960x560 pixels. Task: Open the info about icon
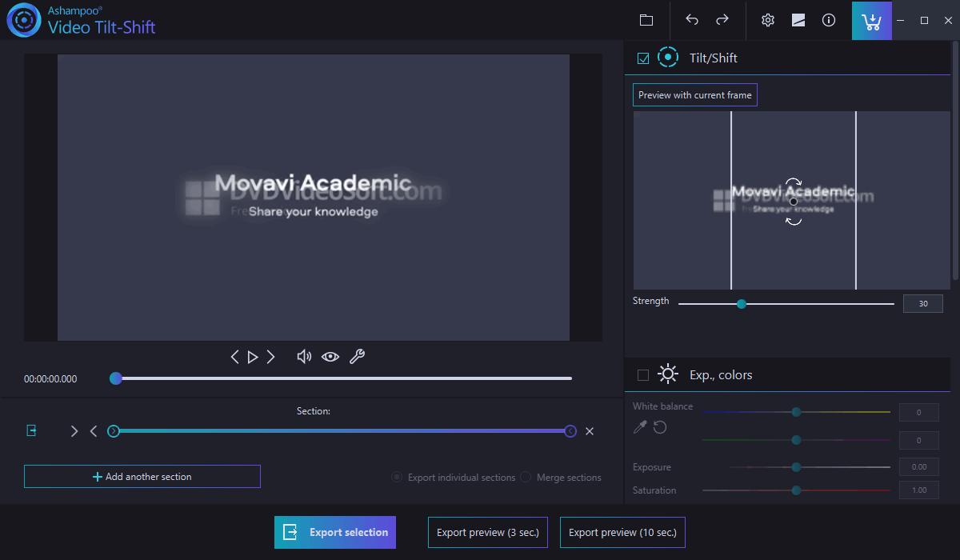pos(829,20)
